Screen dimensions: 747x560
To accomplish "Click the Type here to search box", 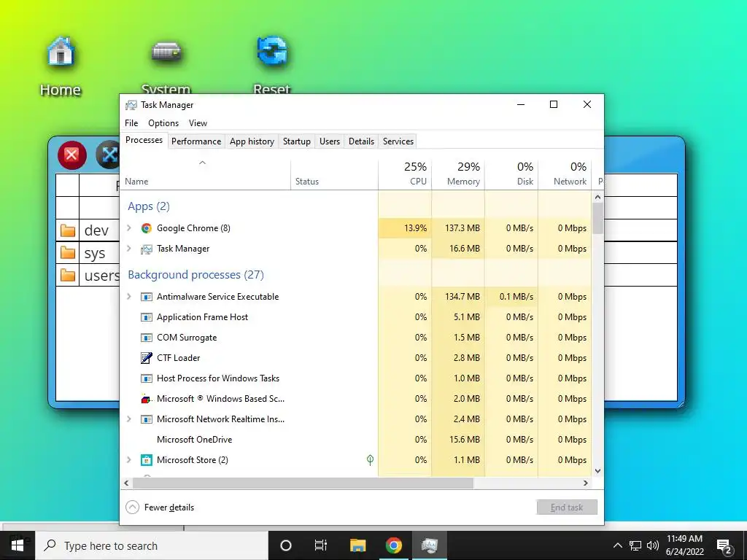I will pyautogui.click(x=152, y=545).
